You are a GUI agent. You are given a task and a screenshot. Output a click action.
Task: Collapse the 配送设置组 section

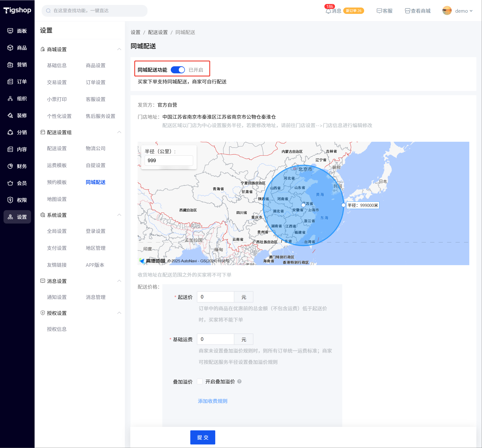coord(119,132)
